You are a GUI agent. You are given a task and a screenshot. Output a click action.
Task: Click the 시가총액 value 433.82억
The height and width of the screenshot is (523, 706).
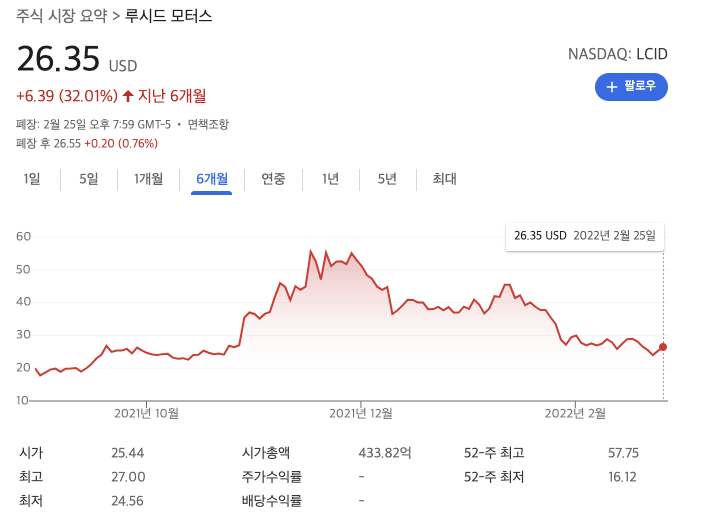385,453
